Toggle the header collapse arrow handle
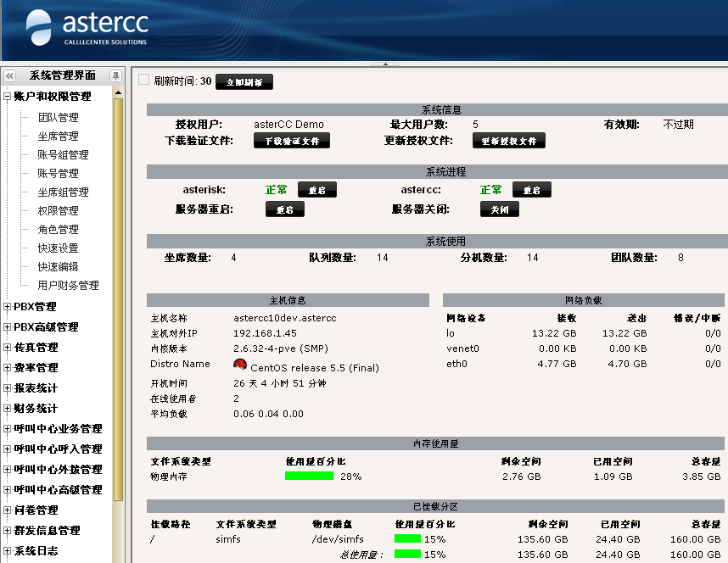The height and width of the screenshot is (563, 728). click(385, 64)
